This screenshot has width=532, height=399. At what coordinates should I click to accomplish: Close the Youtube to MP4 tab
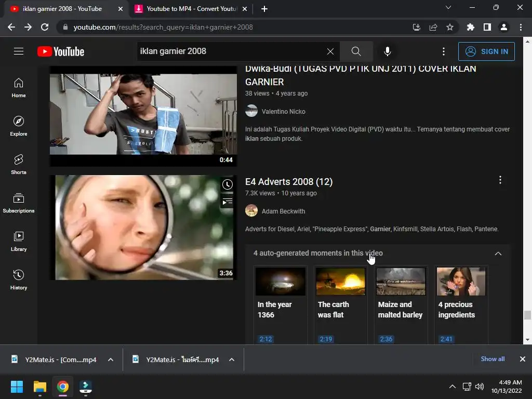(245, 9)
